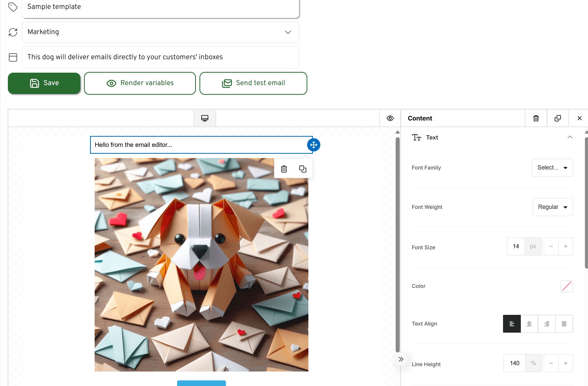
Task: Open the Font Weight dropdown showing Regular
Action: pyautogui.click(x=552, y=207)
